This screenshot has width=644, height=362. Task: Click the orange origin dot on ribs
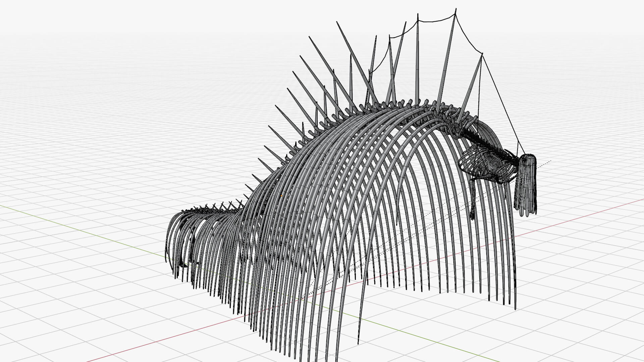281,195
